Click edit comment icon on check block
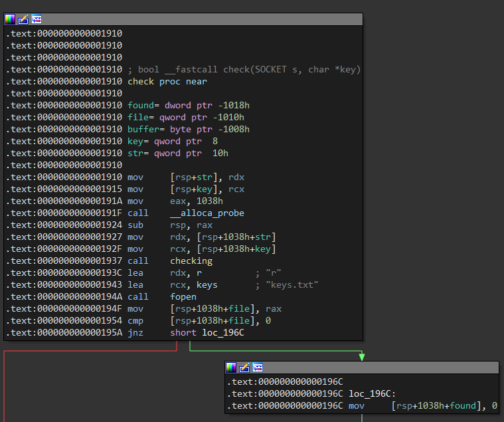This screenshot has width=504, height=422. pyautogui.click(x=23, y=20)
